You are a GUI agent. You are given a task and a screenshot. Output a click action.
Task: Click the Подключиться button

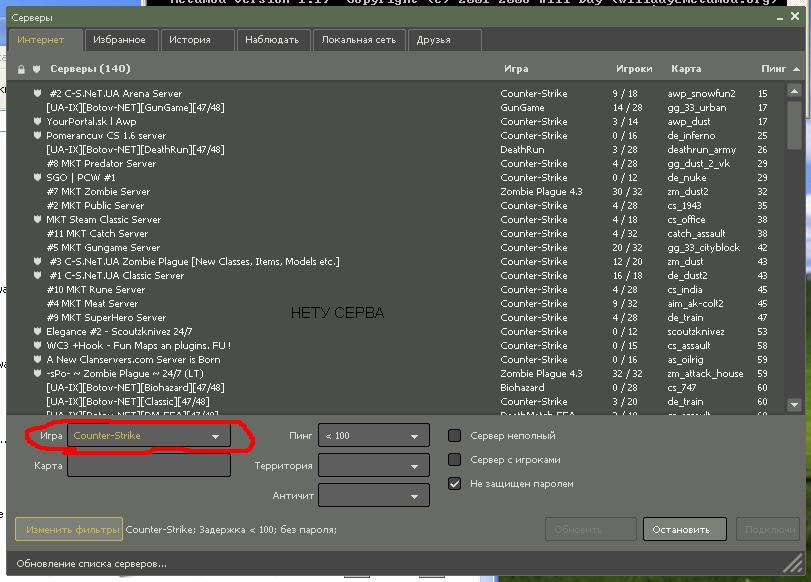[x=768, y=529]
